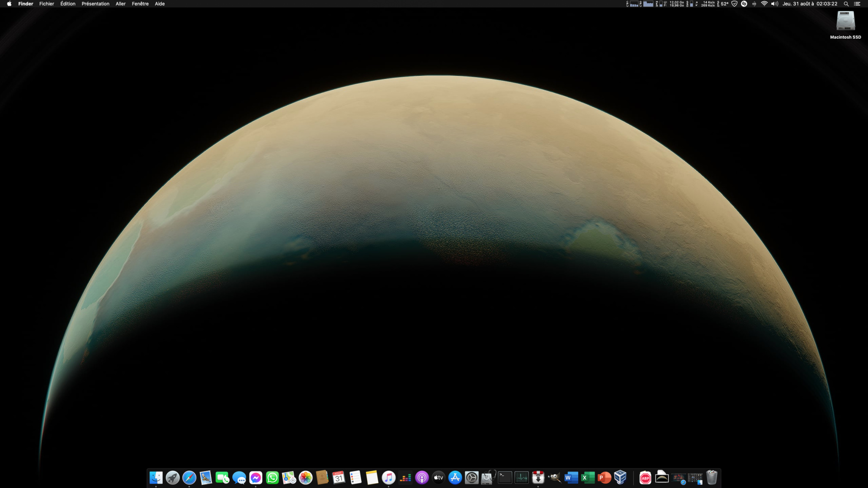Open the Édition menu
This screenshot has width=868, height=488.
click(x=68, y=3)
